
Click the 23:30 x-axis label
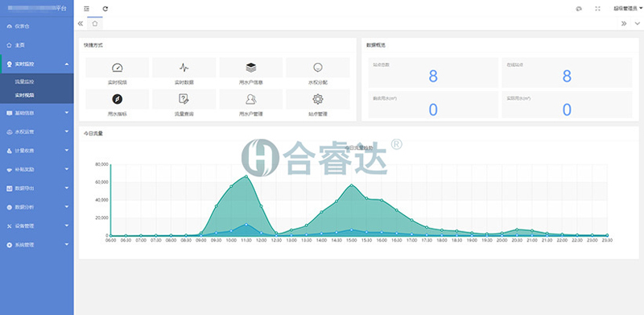coord(607,240)
